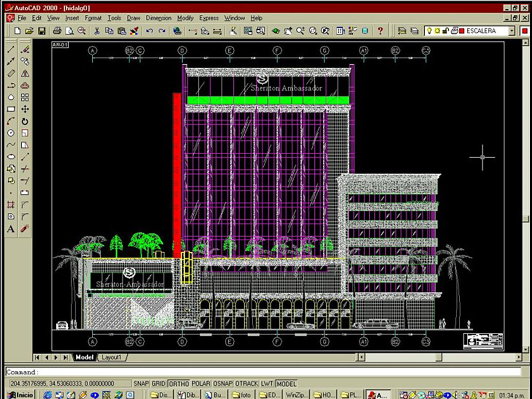Select the Line drawing tool
The height and width of the screenshot is (399, 532).
11,48
